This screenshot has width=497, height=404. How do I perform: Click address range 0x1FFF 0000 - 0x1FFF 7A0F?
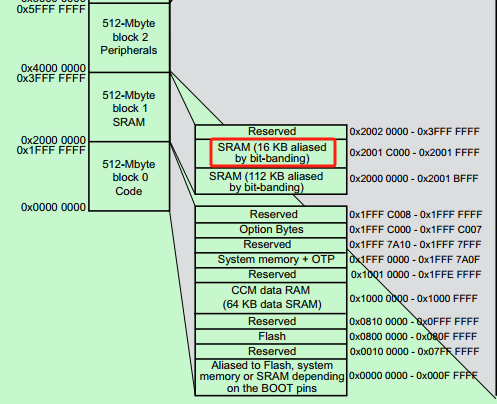coord(414,260)
